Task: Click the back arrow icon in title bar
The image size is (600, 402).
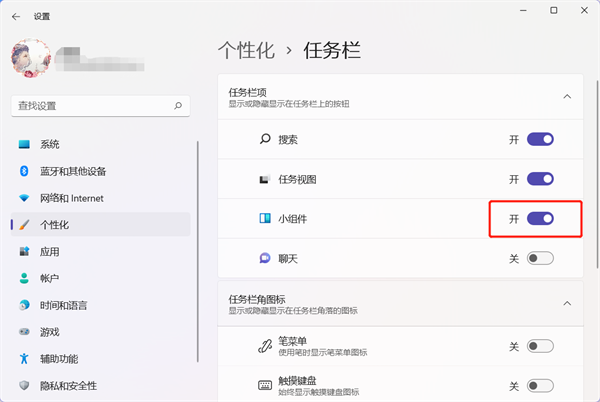Action: coord(14,17)
